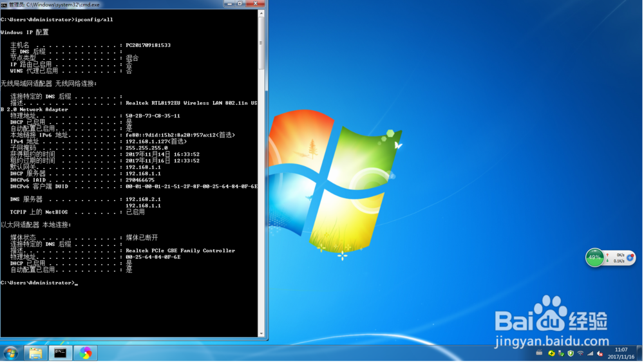Screen dimensions: 644x363
Task: Click physical address '00-25-64-84-0F-6E'
Action: (x=153, y=257)
